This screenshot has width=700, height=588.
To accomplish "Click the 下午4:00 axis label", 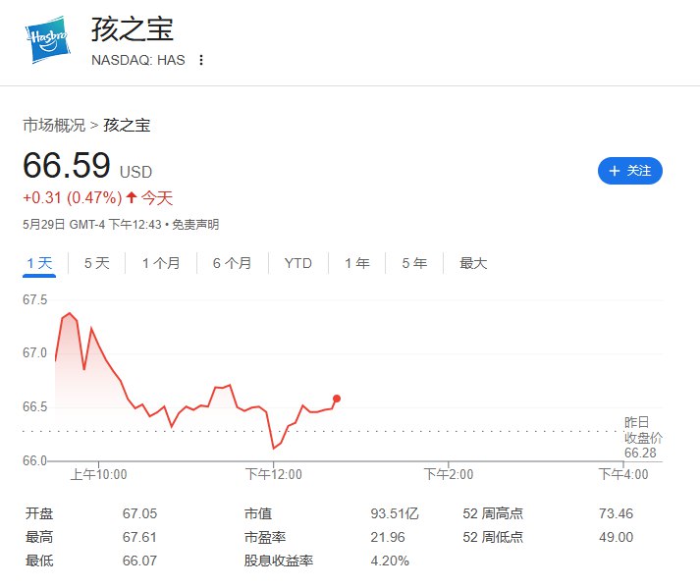I will click(623, 474).
